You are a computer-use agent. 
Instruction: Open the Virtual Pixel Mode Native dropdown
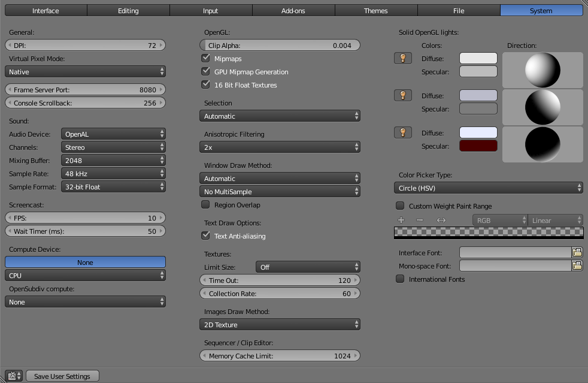(x=85, y=71)
